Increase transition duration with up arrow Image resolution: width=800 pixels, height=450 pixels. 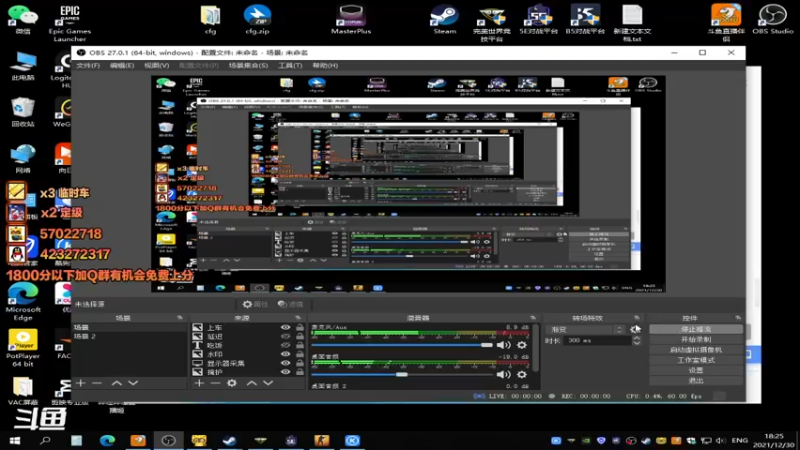636,338
